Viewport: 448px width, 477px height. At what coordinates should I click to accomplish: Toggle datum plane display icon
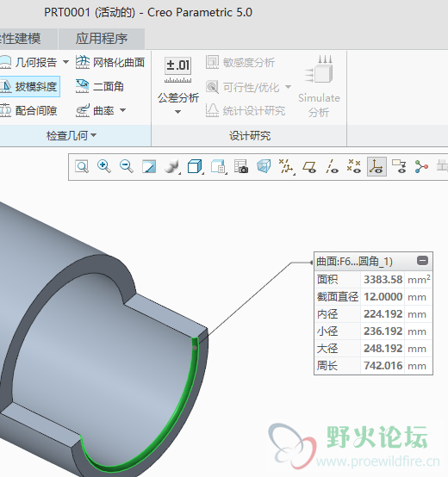[309, 166]
